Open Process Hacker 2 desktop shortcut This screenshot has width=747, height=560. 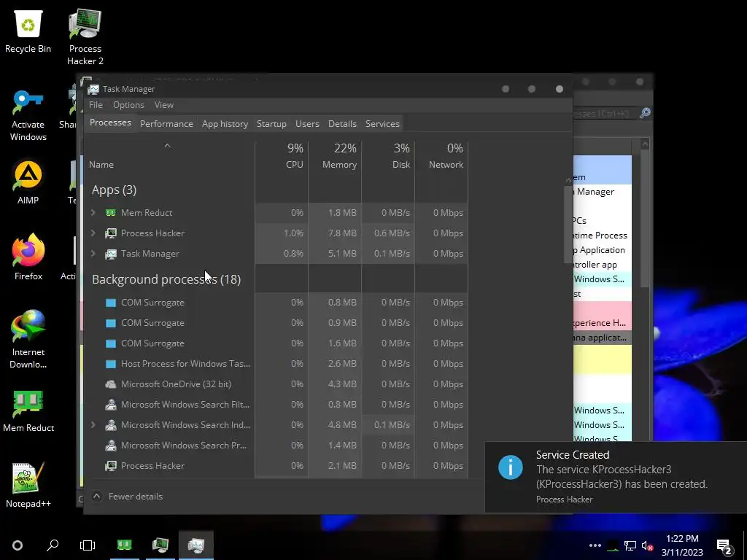pos(85,36)
